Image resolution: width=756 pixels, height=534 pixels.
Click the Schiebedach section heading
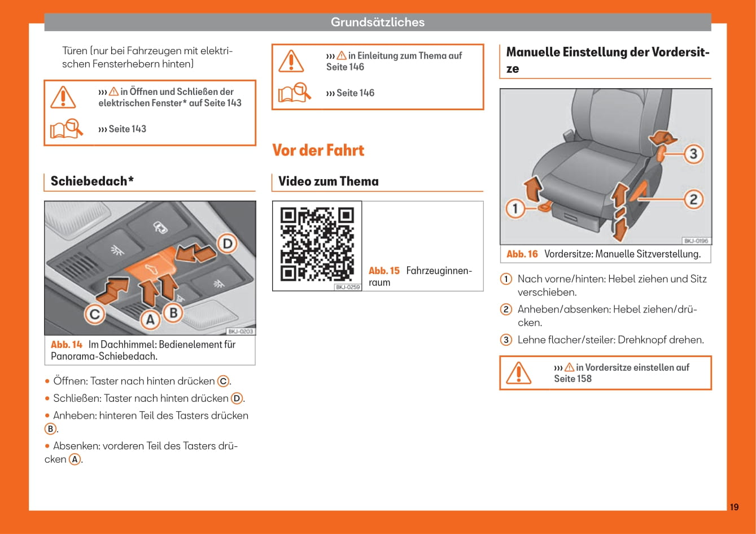click(x=92, y=181)
